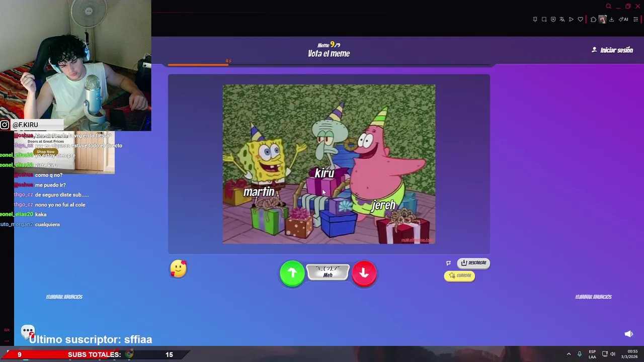Screen dimensions: 644x362
Task: Click chat message 'me puedo ir?'
Action: pyautogui.click(x=50, y=185)
